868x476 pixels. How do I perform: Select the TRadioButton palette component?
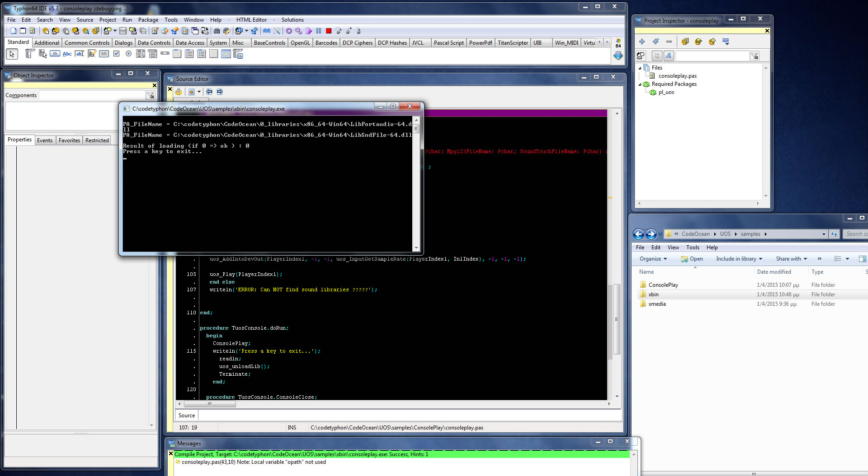(128, 54)
